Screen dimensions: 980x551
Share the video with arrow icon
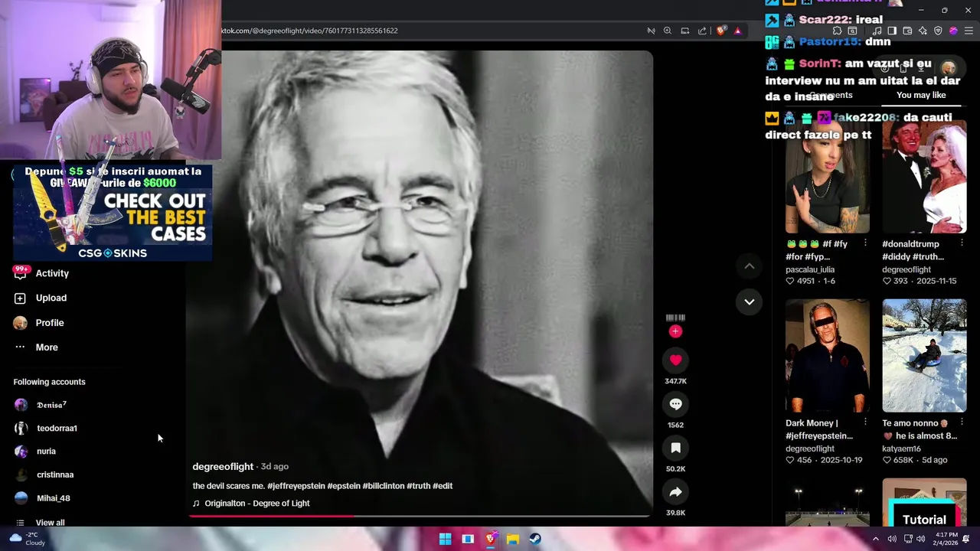click(x=675, y=492)
